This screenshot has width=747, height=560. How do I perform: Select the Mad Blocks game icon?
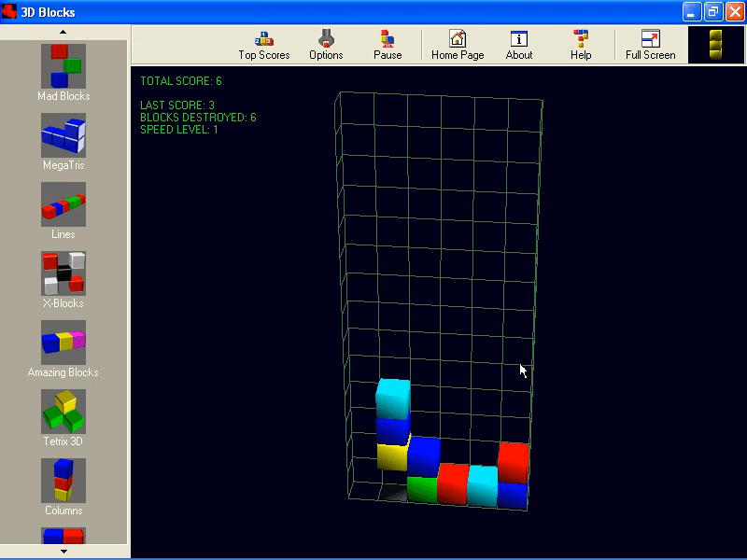(63, 66)
